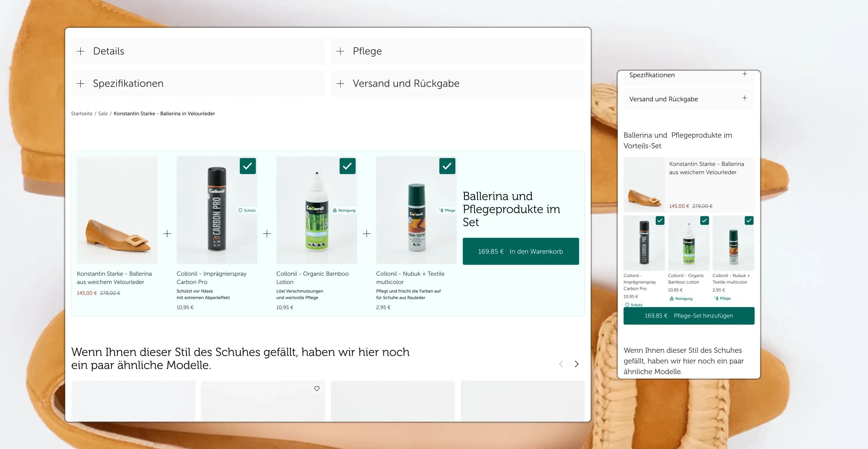Click the mobile '145,00 €' sale price
The height and width of the screenshot is (449, 868).
[679, 206]
